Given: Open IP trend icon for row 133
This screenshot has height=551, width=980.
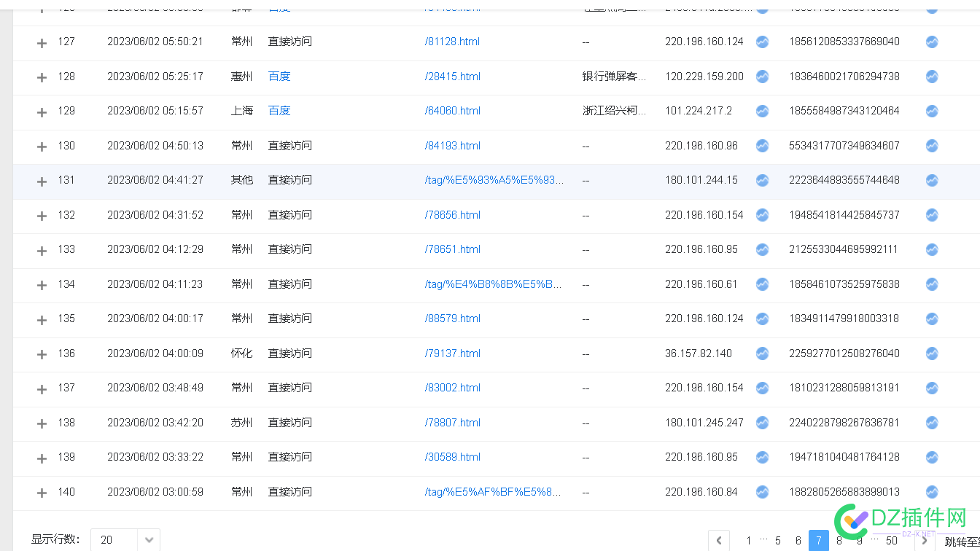Looking at the screenshot, I should pos(762,249).
